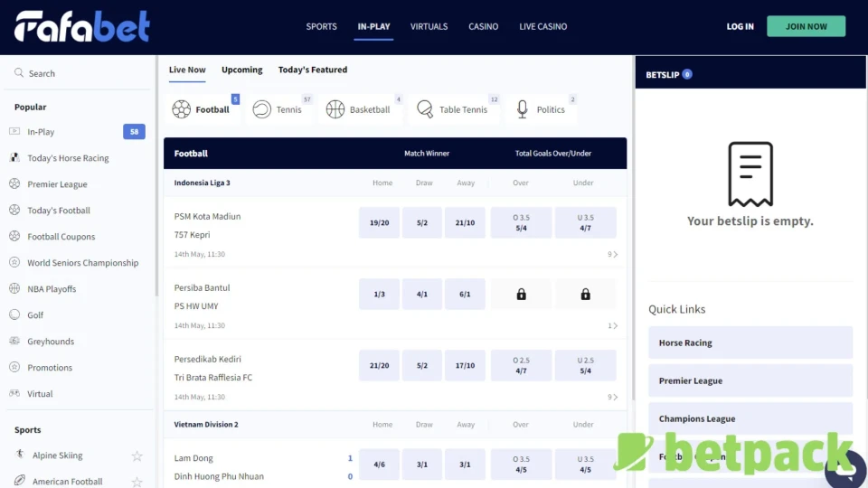Click the Log In link
Screen dimensions: 868x488
pyautogui.click(x=740, y=26)
